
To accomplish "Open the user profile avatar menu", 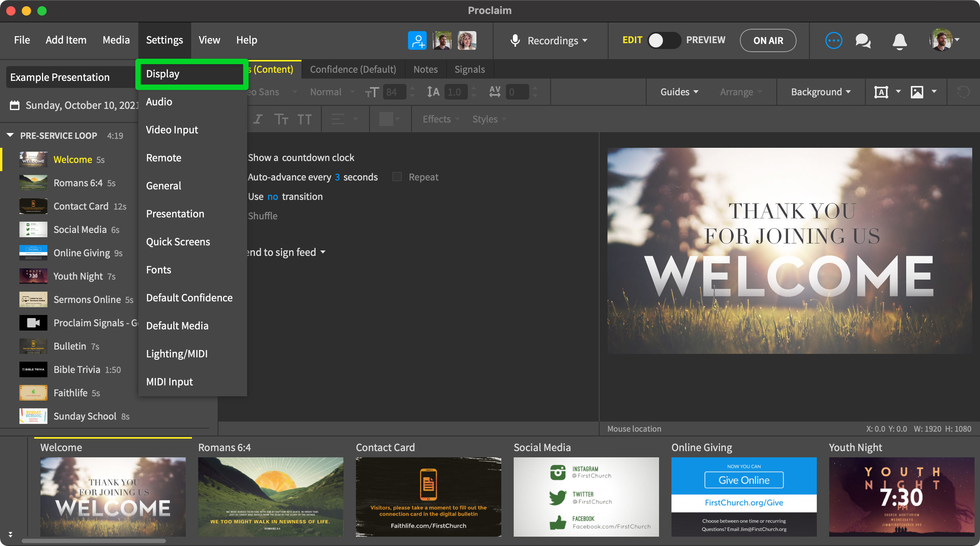I will 944,40.
